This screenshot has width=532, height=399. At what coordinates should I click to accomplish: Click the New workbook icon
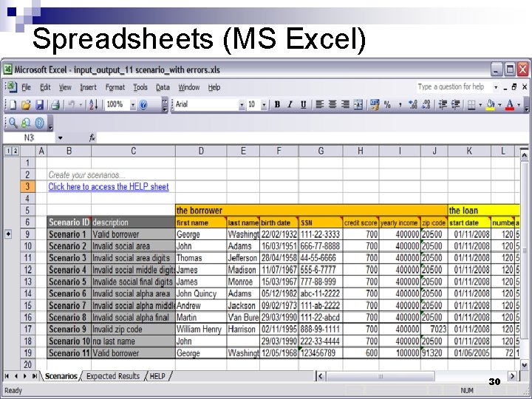point(13,105)
